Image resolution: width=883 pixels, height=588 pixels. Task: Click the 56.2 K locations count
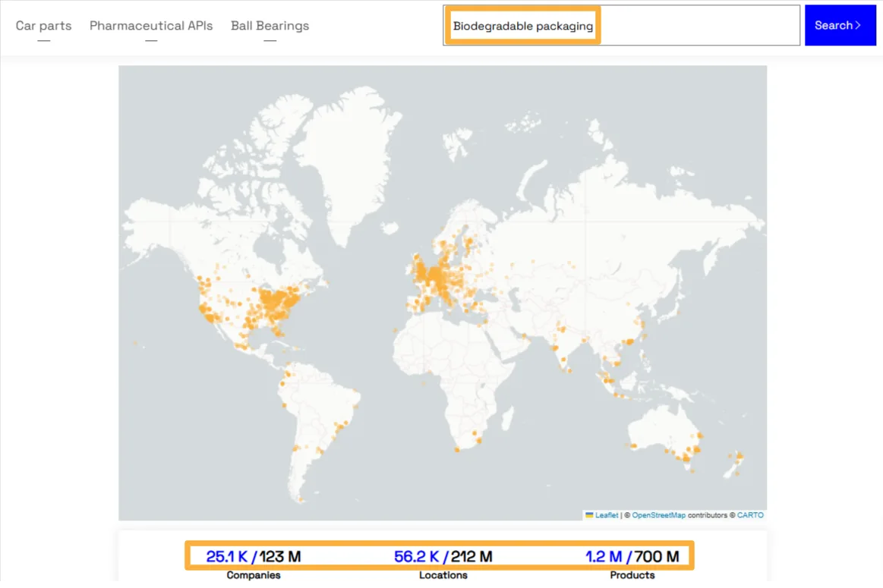click(x=416, y=556)
